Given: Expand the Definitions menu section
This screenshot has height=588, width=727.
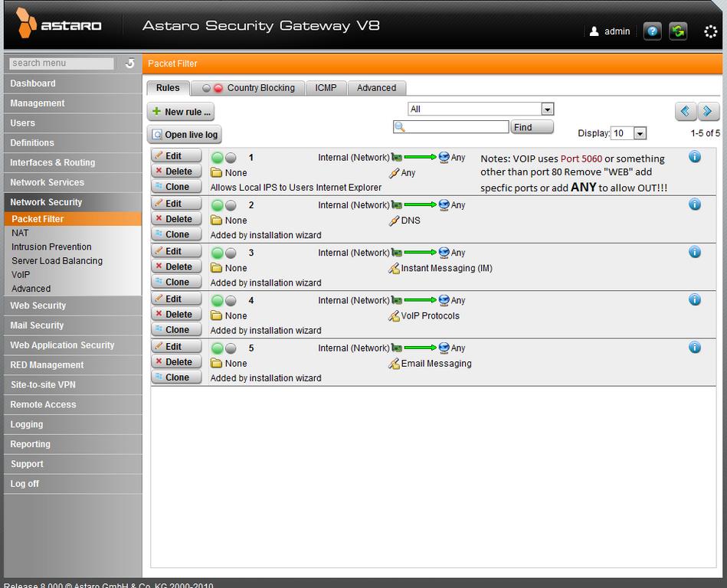Looking at the screenshot, I should (73, 142).
